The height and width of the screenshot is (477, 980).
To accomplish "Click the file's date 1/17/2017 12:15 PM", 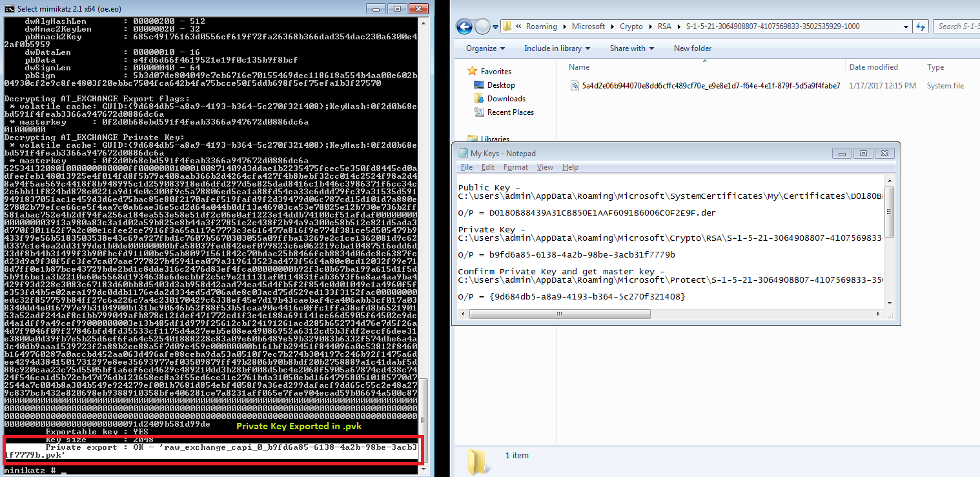I will point(883,86).
